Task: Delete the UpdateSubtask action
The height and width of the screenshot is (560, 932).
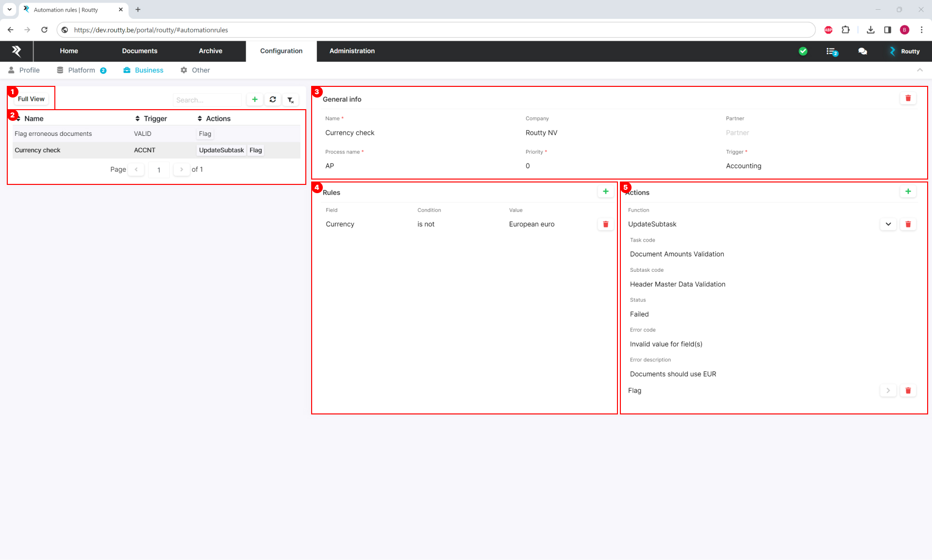Action: tap(908, 224)
